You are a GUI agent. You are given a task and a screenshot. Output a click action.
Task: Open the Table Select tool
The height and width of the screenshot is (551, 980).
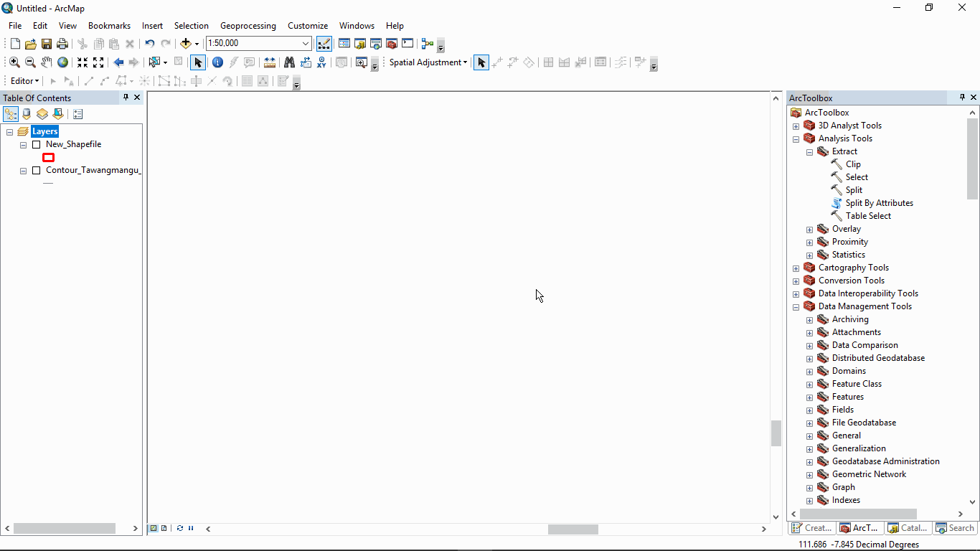coord(868,216)
